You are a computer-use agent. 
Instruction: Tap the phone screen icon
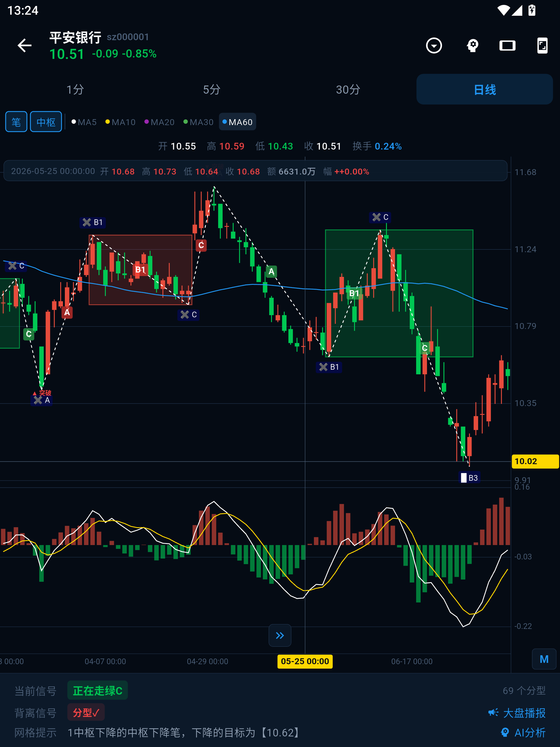542,46
